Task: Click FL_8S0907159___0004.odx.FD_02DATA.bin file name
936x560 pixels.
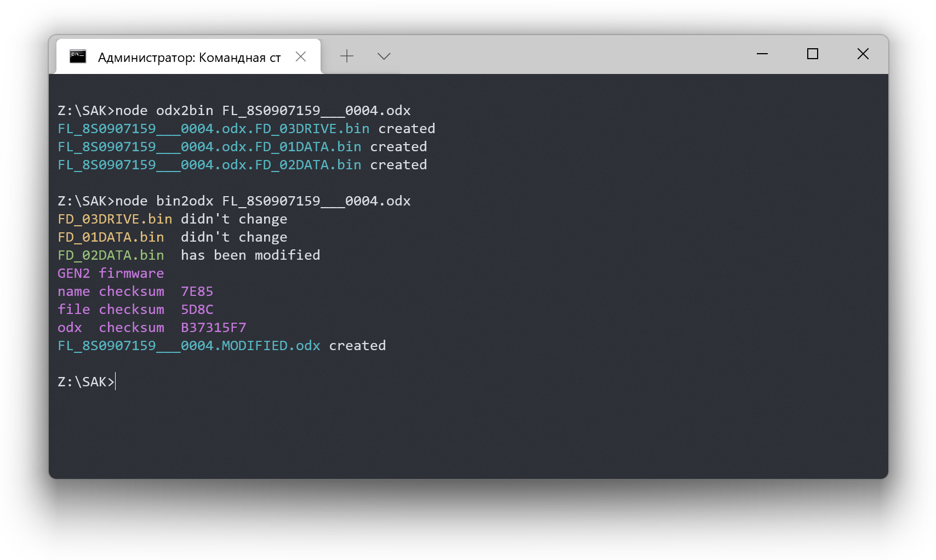Action: 209,165
